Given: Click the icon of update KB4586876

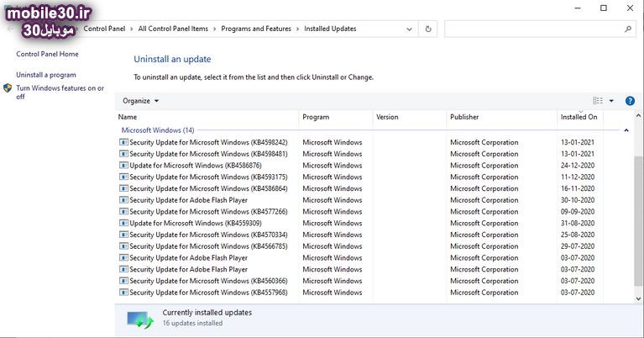Looking at the screenshot, I should point(123,166).
